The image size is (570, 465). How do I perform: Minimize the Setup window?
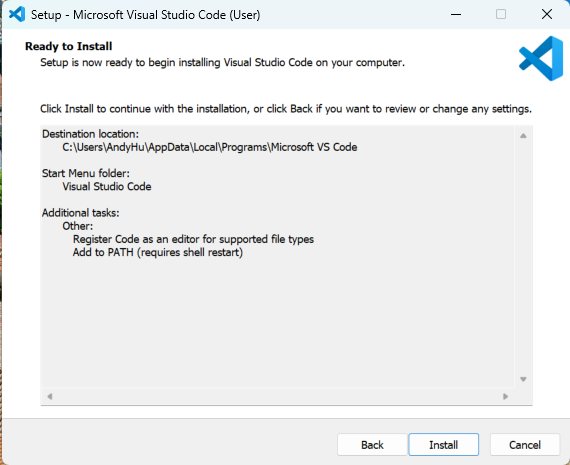456,15
